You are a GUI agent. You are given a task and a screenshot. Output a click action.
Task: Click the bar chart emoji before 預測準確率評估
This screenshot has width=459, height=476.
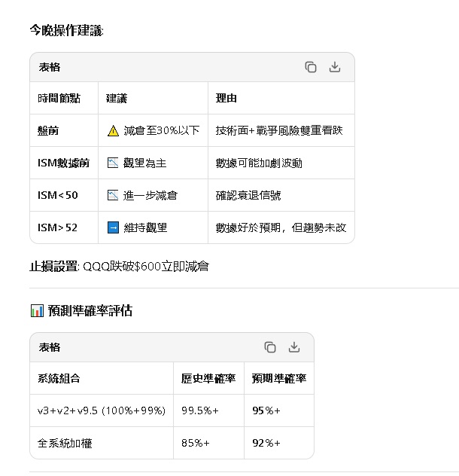37,310
